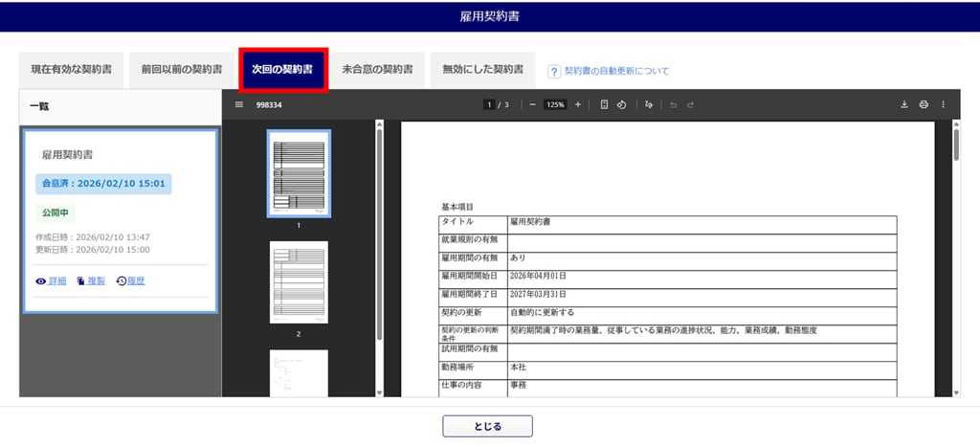Download the PDF document
The image size is (980, 447).
[904, 104]
